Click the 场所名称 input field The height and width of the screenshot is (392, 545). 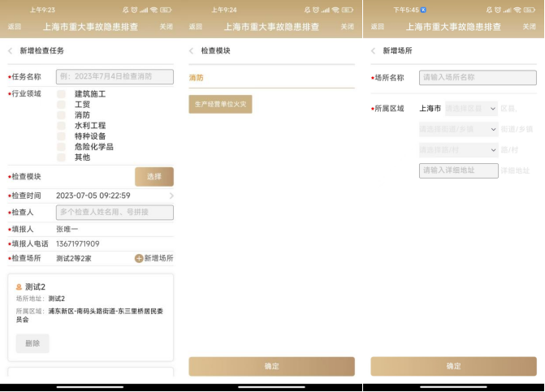[x=478, y=77]
